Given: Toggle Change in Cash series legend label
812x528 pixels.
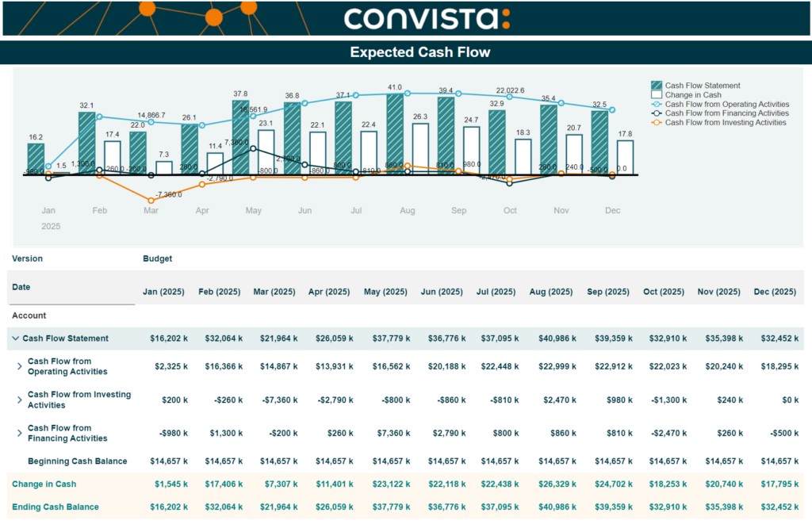Looking at the screenshot, I should coord(693,95).
